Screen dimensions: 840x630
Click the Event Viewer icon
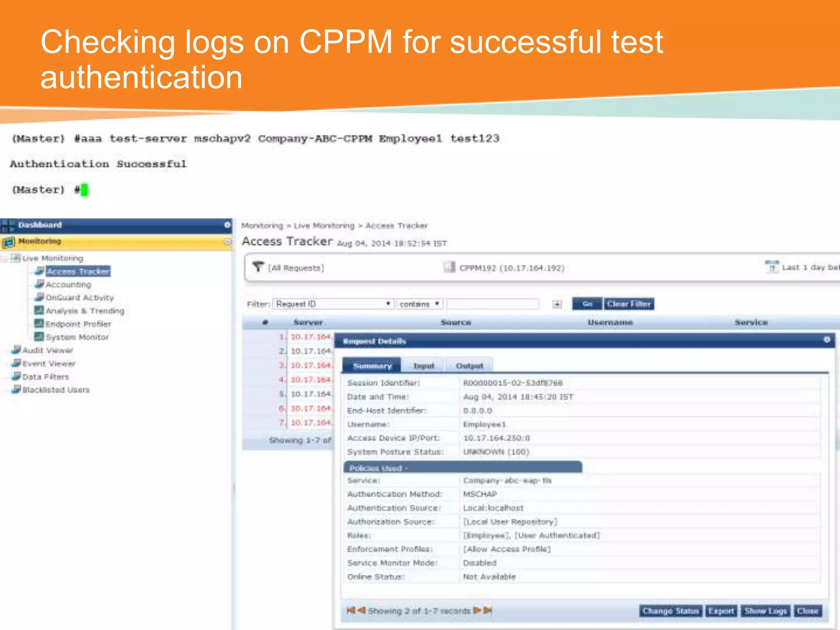pyautogui.click(x=16, y=363)
